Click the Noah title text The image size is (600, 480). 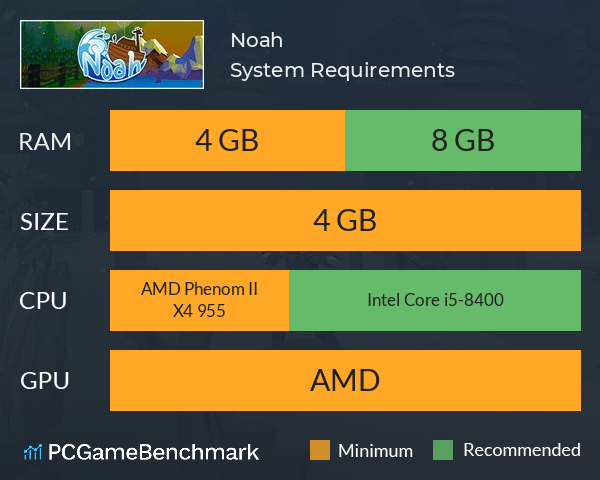(x=257, y=40)
